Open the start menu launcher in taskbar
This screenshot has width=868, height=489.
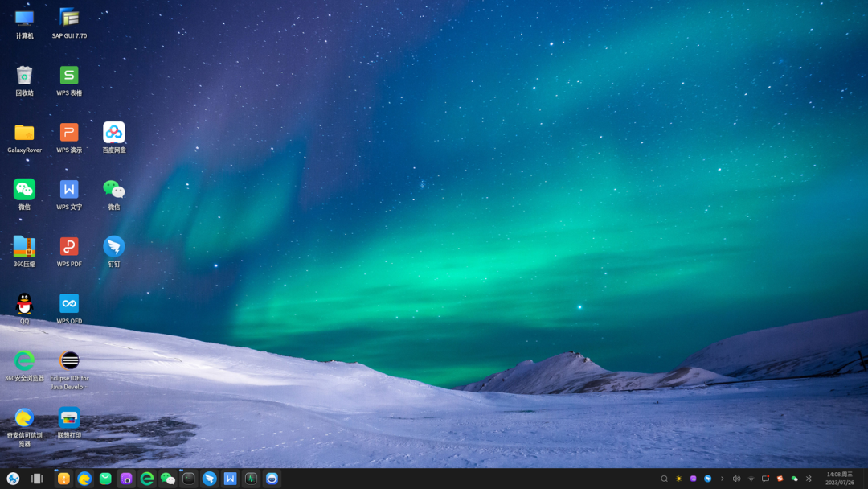tap(14, 479)
